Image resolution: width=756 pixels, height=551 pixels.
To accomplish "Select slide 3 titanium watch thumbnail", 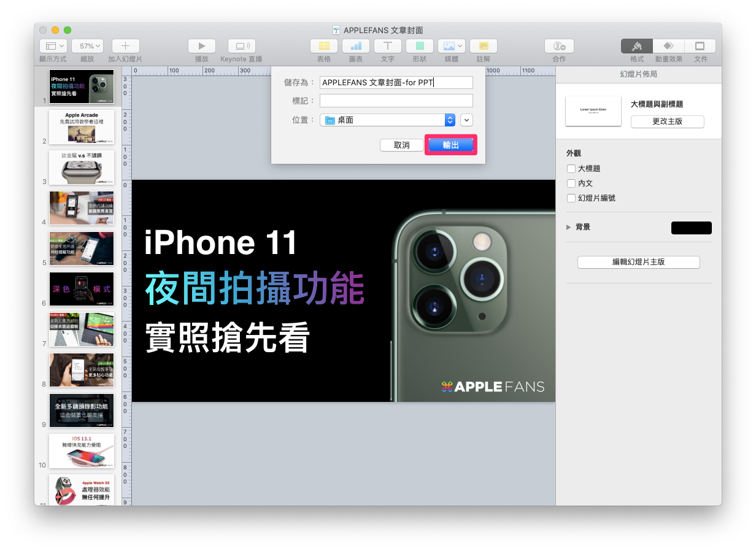I will pos(82,168).
